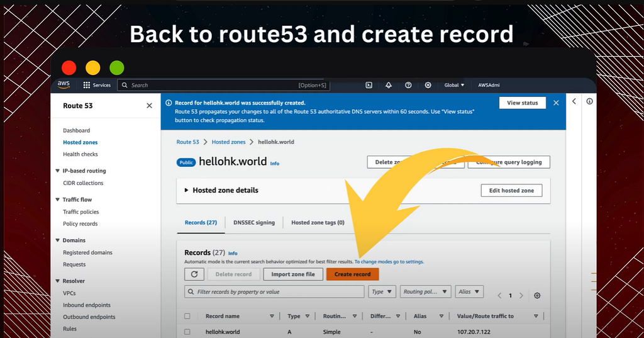Image resolution: width=644 pixels, height=338 pixels.
Task: Collapse the right side panel arrow
Action: tap(574, 101)
